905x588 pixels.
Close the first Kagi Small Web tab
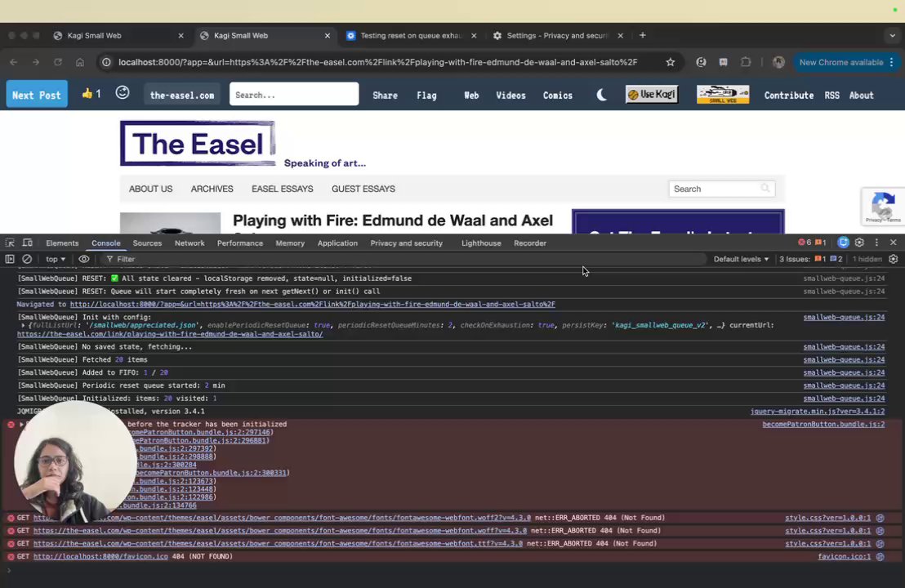coord(181,35)
